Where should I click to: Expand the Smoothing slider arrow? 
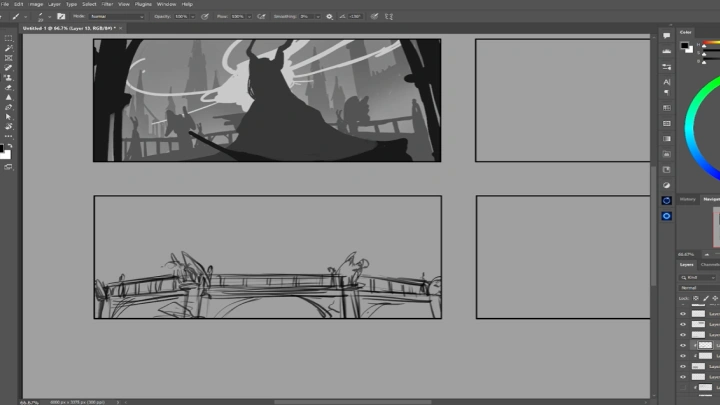(317, 17)
